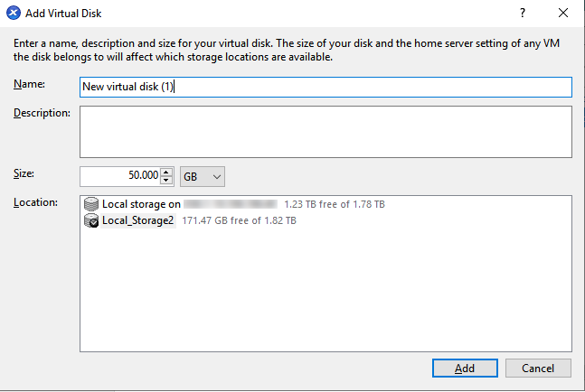
Task: Decrease disk size with down spinner arrow
Action: [x=166, y=181]
